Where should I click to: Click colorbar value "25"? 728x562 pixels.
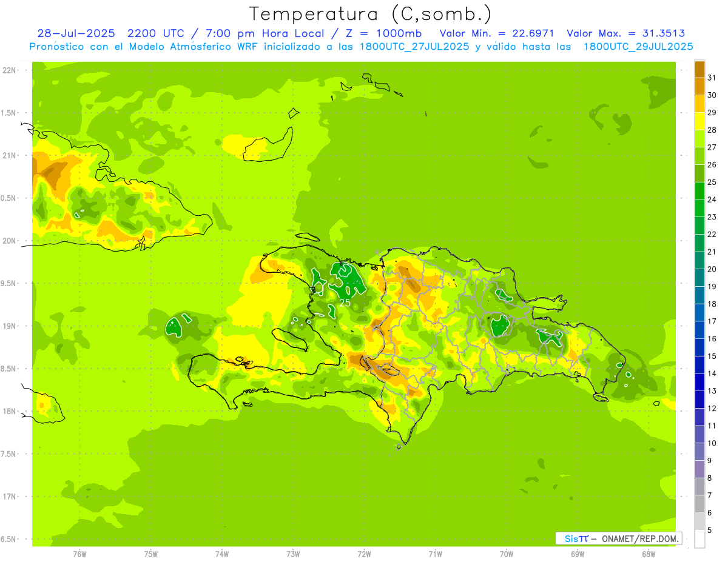click(712, 182)
